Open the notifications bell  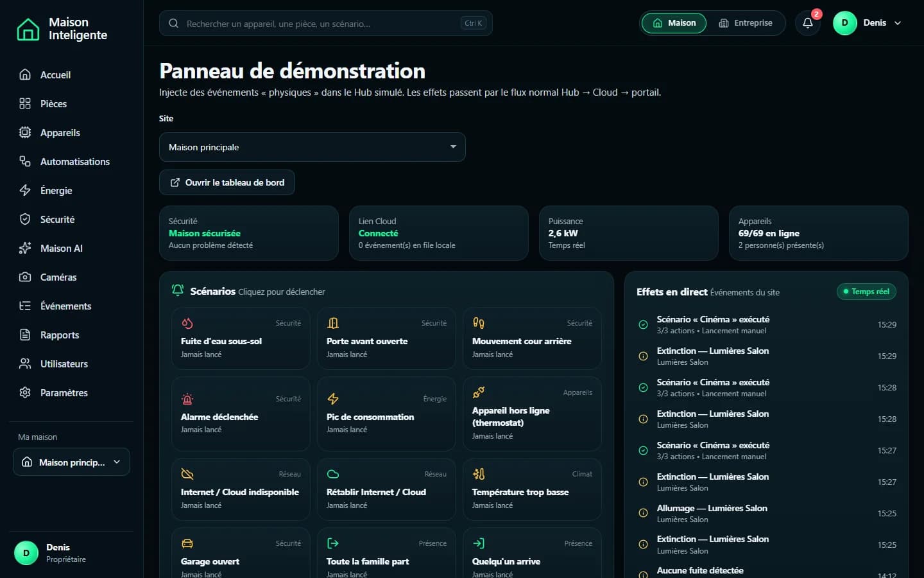click(808, 23)
